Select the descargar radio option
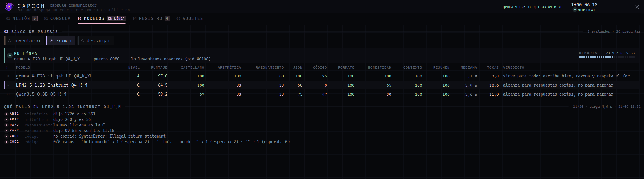The width and height of the screenshot is (644, 179). tap(96, 40)
